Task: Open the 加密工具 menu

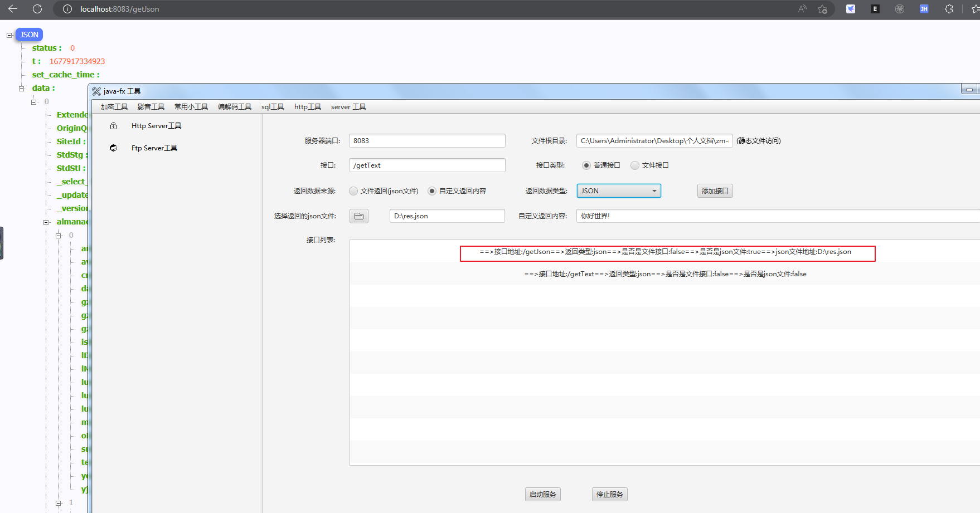Action: tap(114, 107)
